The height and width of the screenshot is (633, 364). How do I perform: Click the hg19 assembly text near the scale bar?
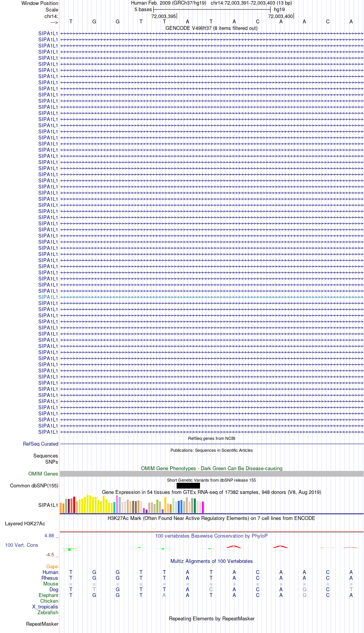pos(279,9)
